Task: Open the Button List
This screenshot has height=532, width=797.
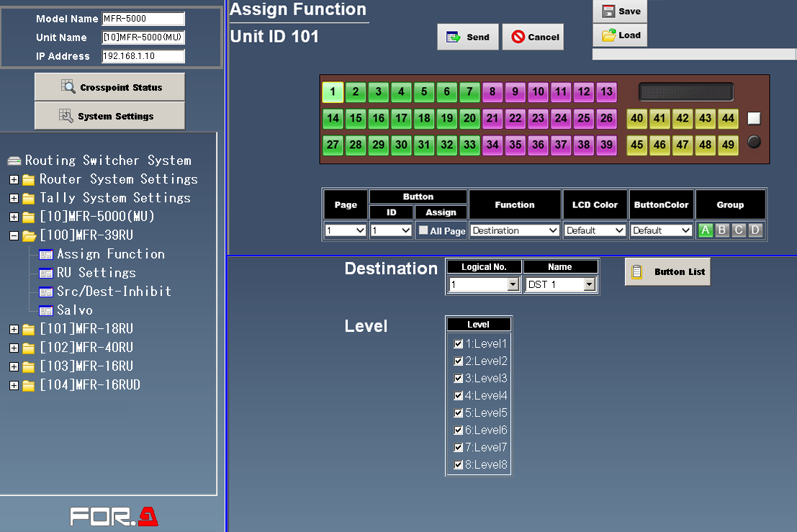Action: pyautogui.click(x=667, y=272)
